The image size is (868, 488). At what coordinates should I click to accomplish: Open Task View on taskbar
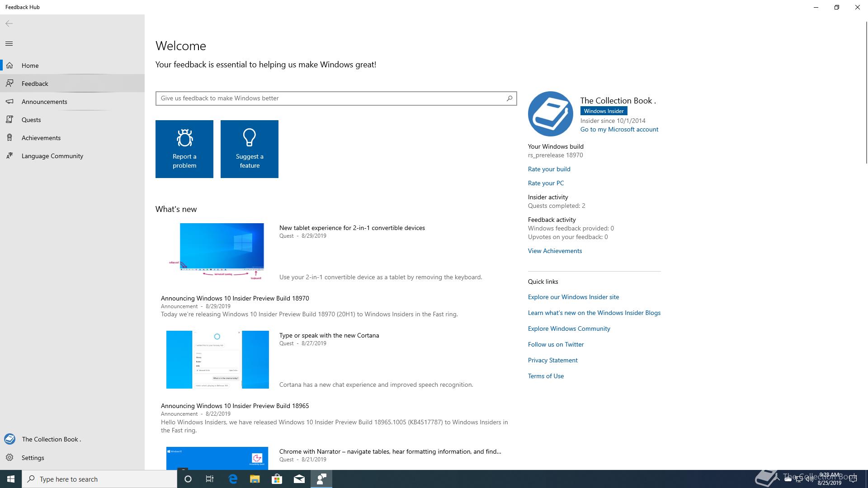tap(210, 479)
